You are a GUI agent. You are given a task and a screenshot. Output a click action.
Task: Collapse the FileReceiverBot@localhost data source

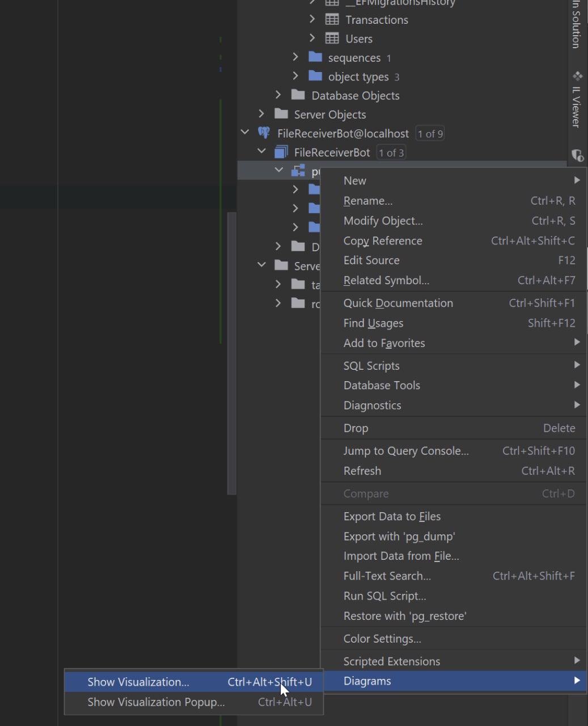[244, 133]
